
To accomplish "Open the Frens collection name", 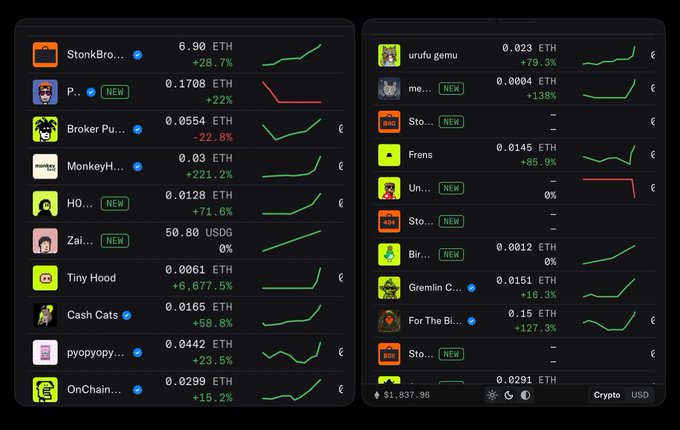I will click(420, 155).
